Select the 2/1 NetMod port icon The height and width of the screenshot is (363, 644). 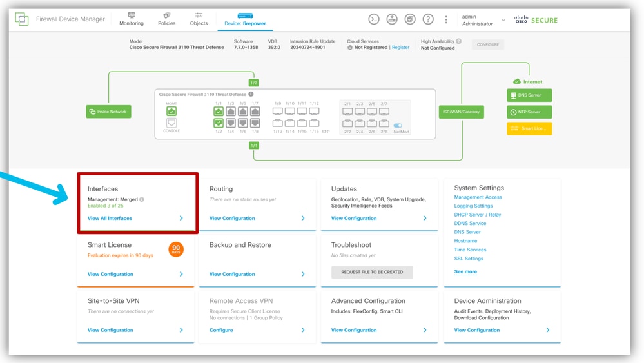tap(347, 112)
